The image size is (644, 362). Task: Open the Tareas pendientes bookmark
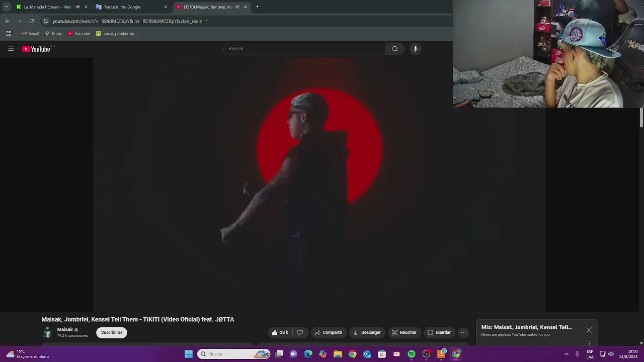pyautogui.click(x=115, y=34)
